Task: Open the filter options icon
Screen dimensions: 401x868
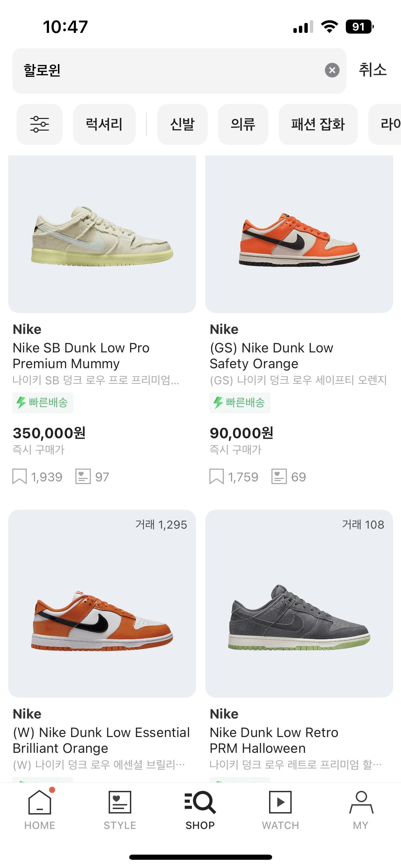Action: [39, 124]
